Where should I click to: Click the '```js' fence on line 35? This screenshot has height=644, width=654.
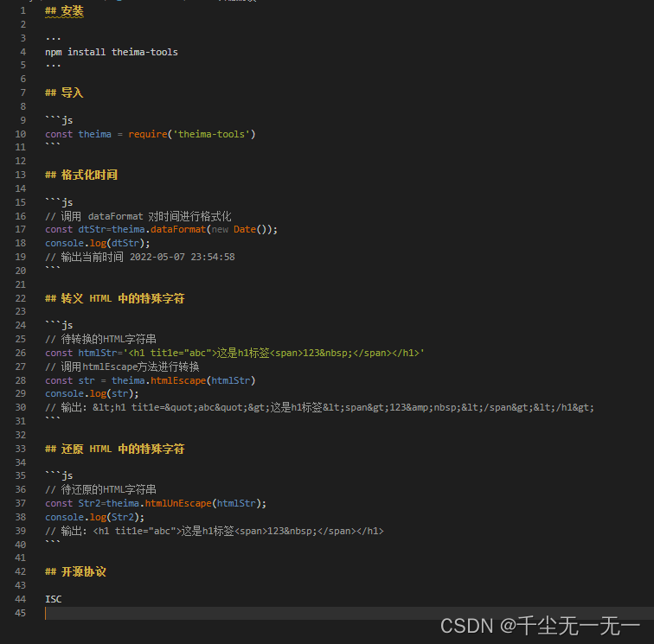tap(59, 475)
